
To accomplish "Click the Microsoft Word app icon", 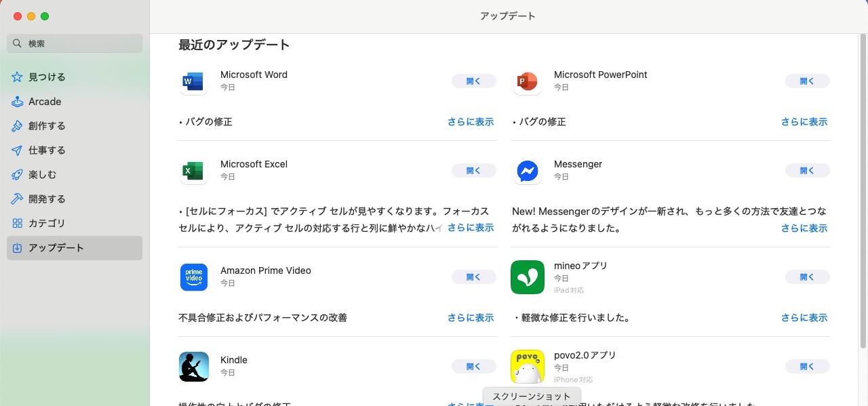I will pos(193,81).
